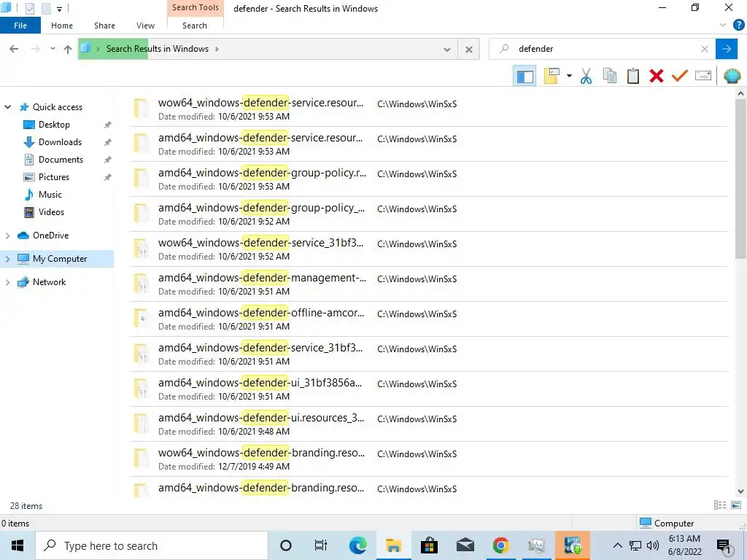Viewport: 747px width, 560px height.
Task: Select wow64_windows-defender-service.resour... result
Action: pos(429,109)
